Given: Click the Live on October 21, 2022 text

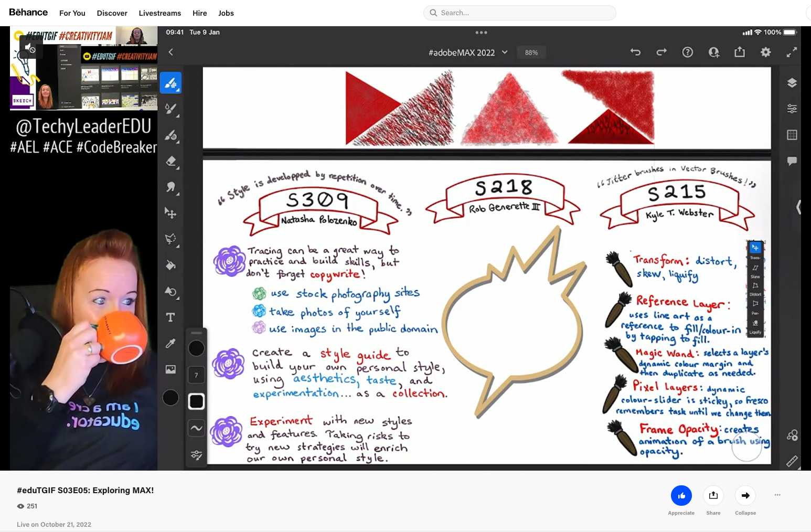Looking at the screenshot, I should point(54,525).
